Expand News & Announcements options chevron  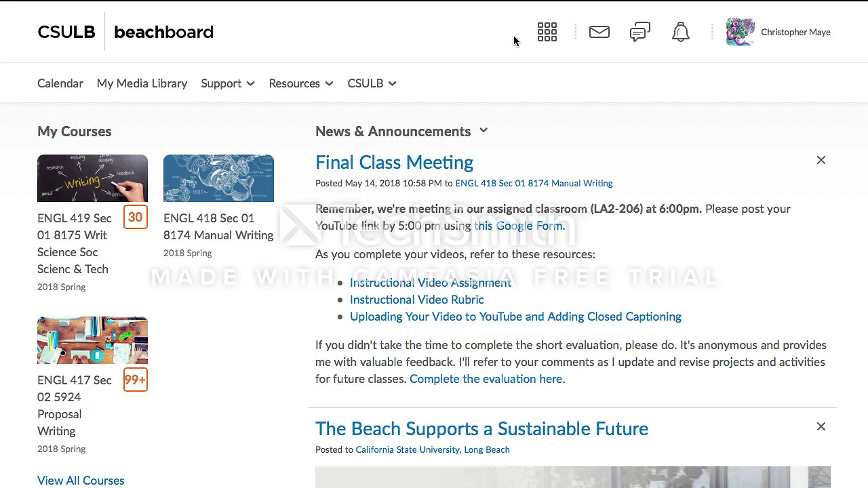[484, 130]
